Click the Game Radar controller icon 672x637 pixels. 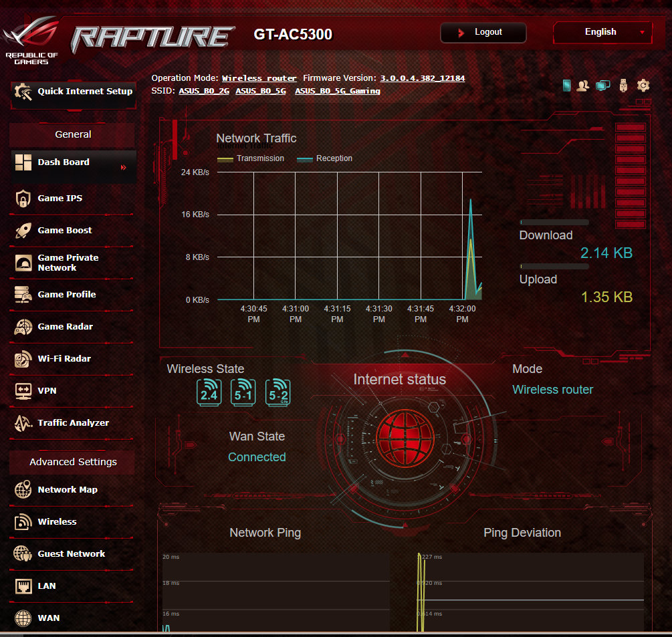(23, 327)
